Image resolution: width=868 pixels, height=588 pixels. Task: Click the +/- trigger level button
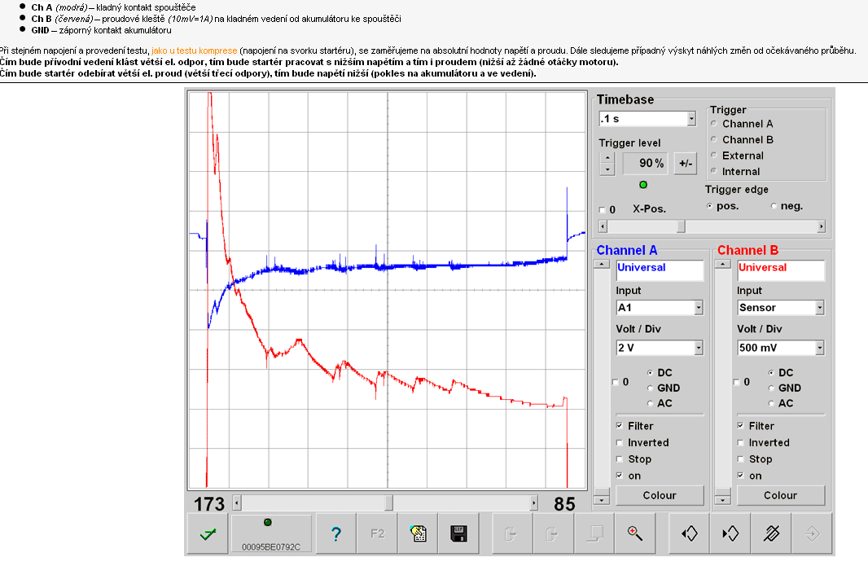(686, 164)
